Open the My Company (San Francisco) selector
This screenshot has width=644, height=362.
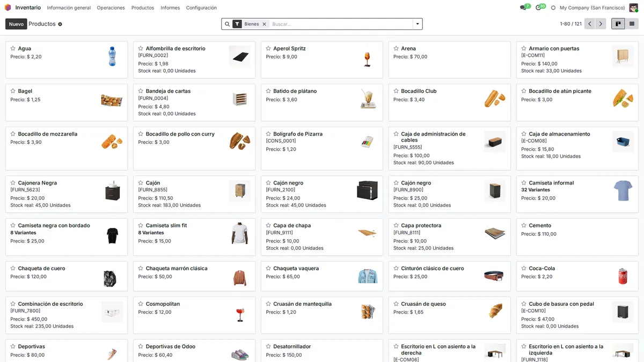click(592, 8)
